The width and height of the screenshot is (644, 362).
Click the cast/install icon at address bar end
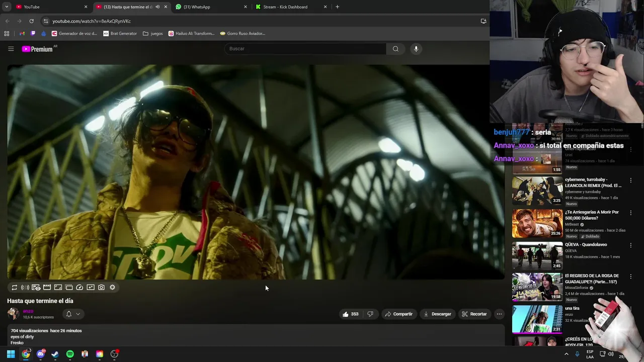[484, 21]
